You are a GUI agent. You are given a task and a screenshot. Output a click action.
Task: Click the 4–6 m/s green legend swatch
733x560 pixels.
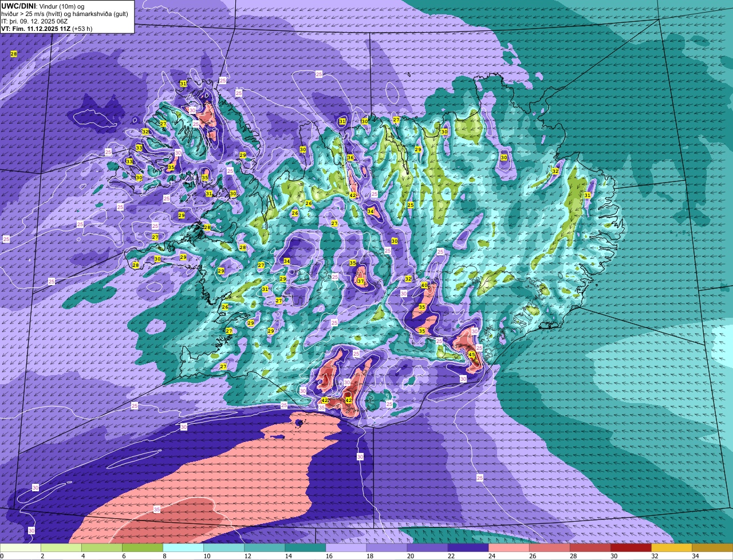point(102,548)
